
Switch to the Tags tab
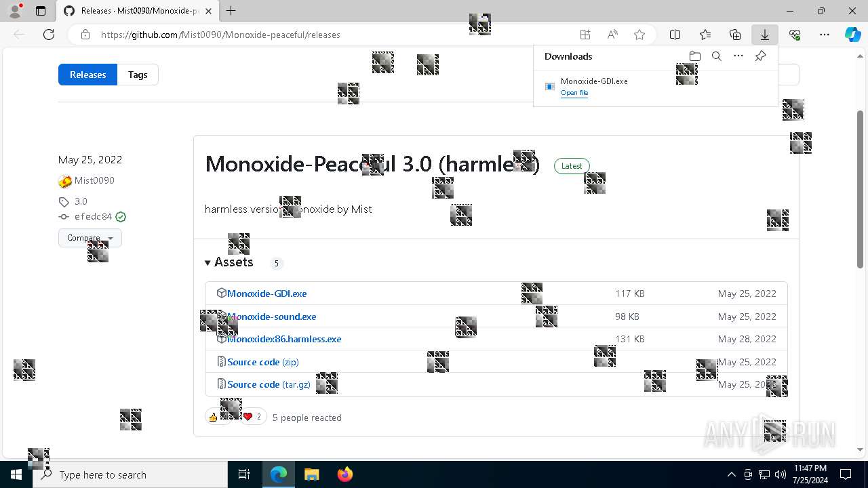[x=138, y=75]
